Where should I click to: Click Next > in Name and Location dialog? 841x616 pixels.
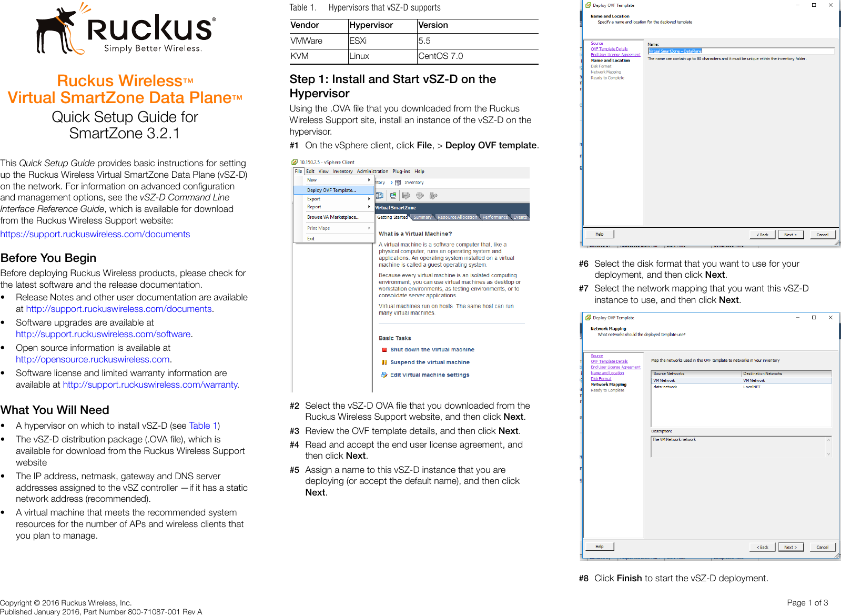pyautogui.click(x=791, y=235)
